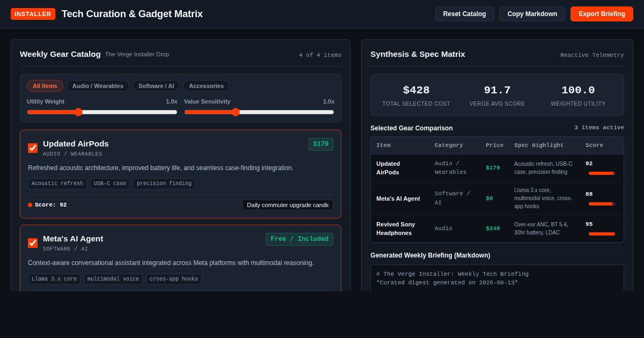The width and height of the screenshot is (644, 338).
Task: Click the 3 items active label
Action: click(599, 128)
